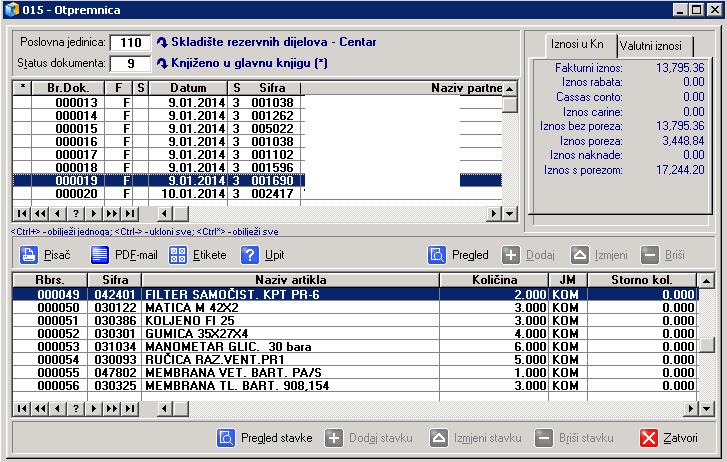Click the PDF-mail document icon
This screenshot has width=727, height=462.
(x=100, y=255)
